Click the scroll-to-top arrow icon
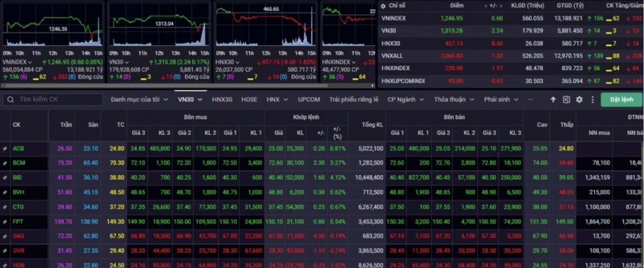Screen dimensions: 644x268 pyautogui.click(x=553, y=99)
